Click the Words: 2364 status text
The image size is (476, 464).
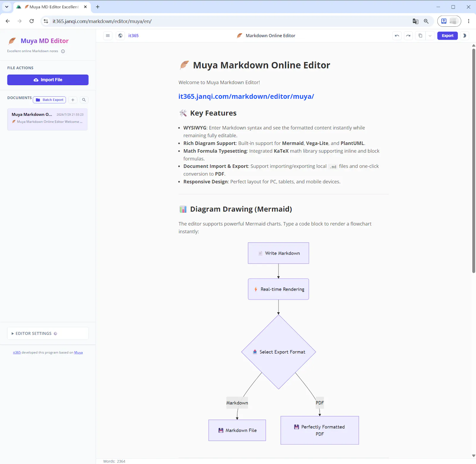pos(114,461)
